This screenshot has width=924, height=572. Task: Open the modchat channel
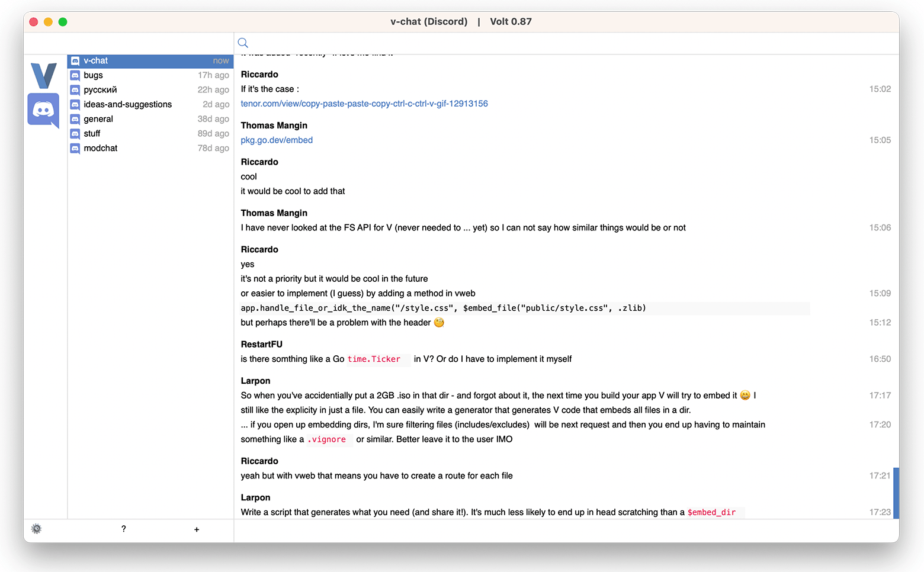click(150, 148)
